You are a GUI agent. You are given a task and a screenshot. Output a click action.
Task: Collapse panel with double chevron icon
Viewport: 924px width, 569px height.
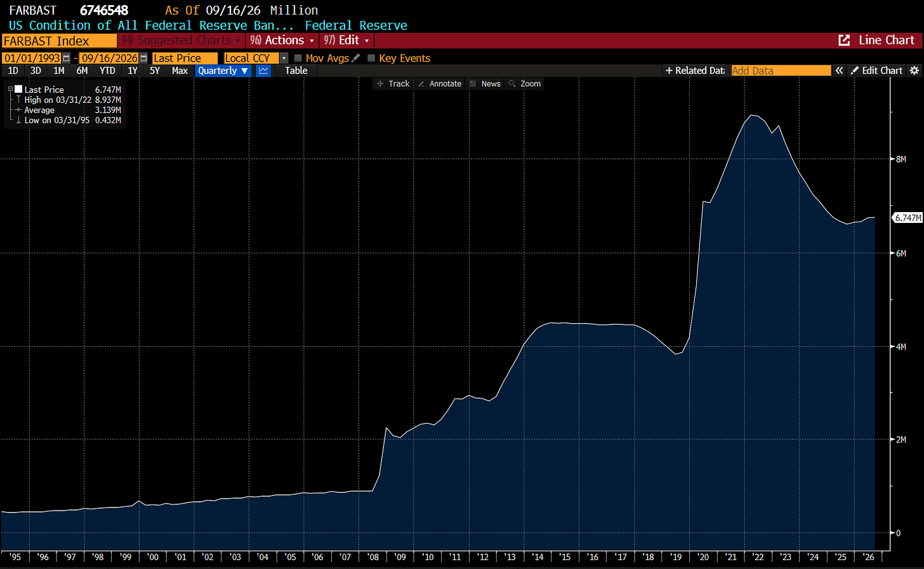click(839, 70)
